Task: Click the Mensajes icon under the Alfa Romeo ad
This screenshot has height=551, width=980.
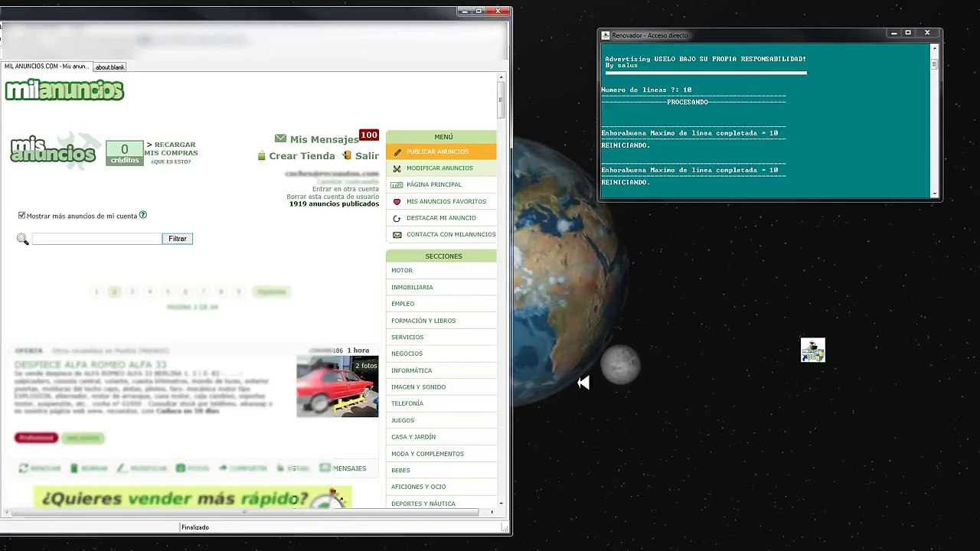Action: (325, 468)
